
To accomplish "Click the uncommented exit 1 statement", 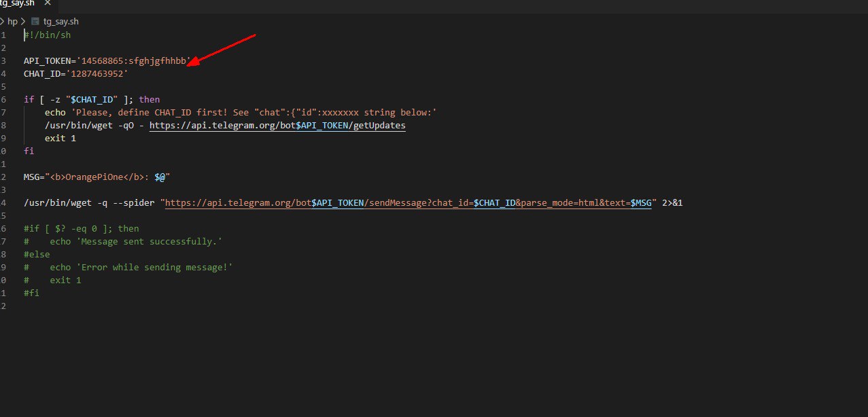I will coord(60,139).
